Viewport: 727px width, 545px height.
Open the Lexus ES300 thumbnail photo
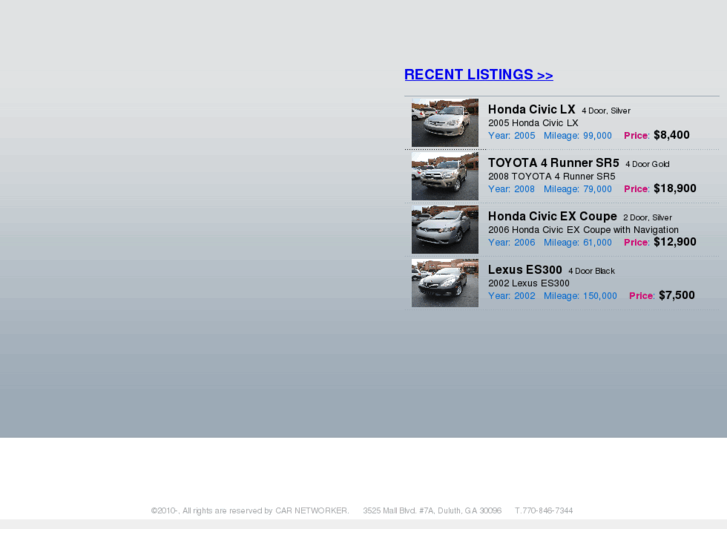click(445, 283)
